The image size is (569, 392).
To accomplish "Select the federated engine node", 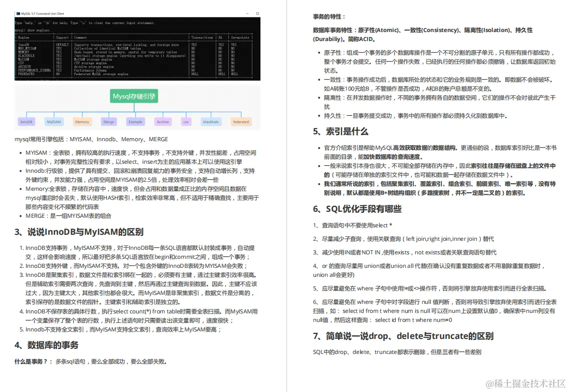I will click(x=240, y=121).
